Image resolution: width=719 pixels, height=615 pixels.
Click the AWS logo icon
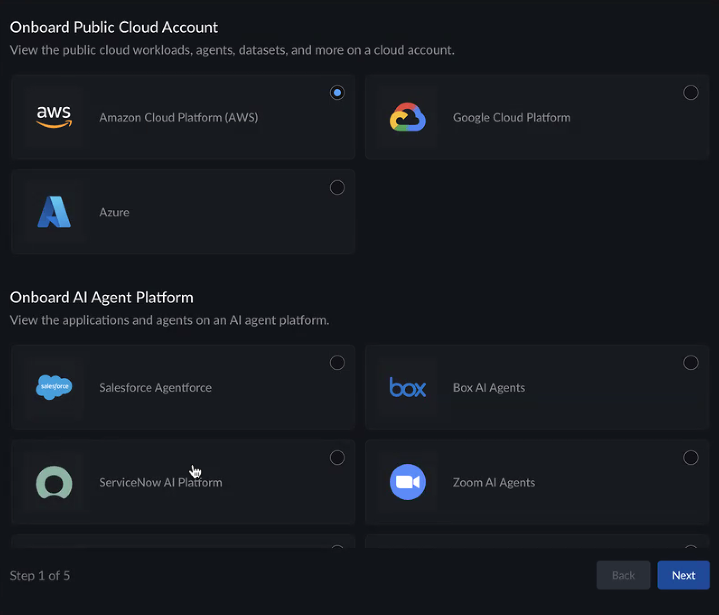coord(54,117)
